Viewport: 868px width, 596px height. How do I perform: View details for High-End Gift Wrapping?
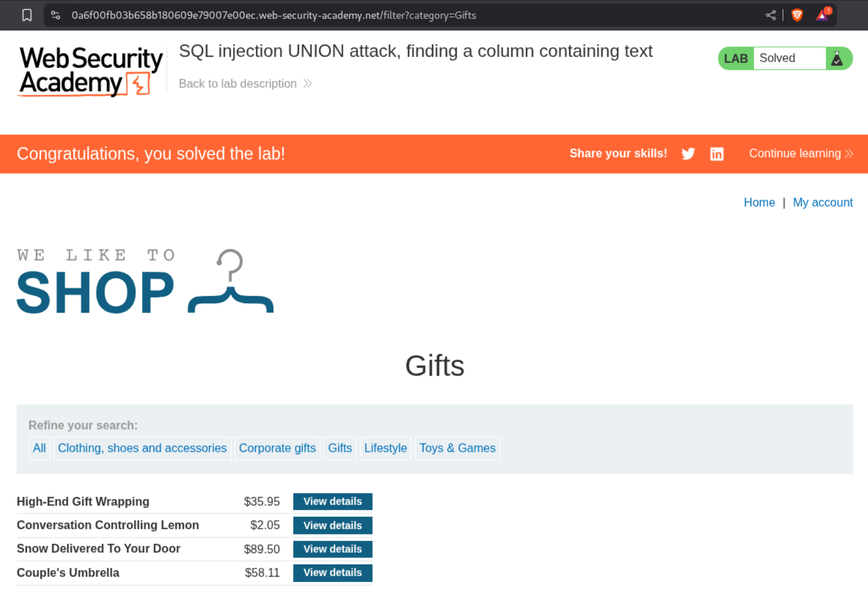pos(332,502)
